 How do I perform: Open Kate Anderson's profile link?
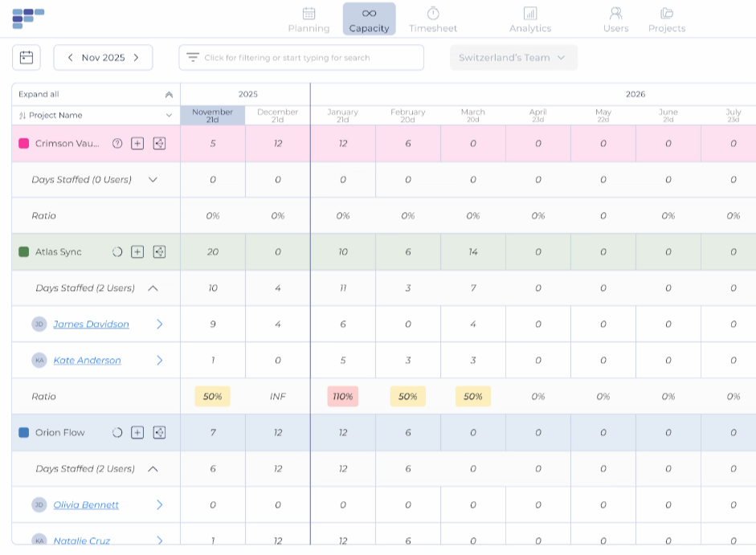point(87,361)
